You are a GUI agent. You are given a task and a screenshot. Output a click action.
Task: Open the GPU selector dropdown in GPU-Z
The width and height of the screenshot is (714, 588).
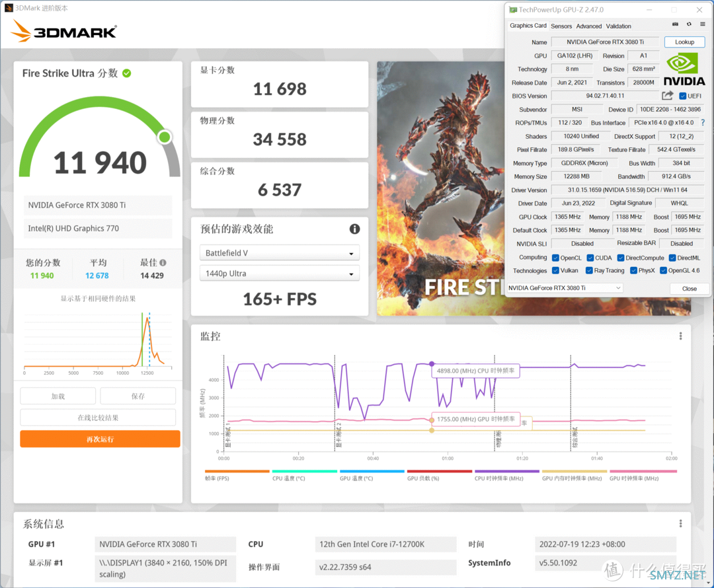click(565, 288)
